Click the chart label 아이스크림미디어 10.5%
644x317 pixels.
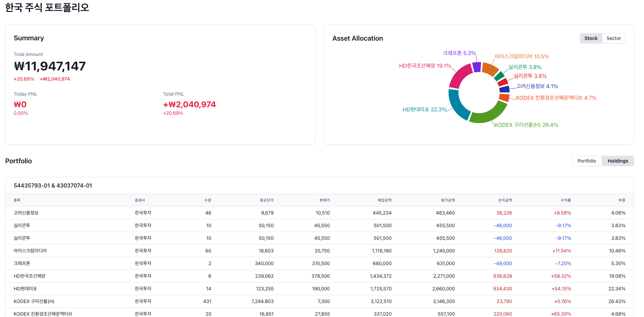click(522, 56)
